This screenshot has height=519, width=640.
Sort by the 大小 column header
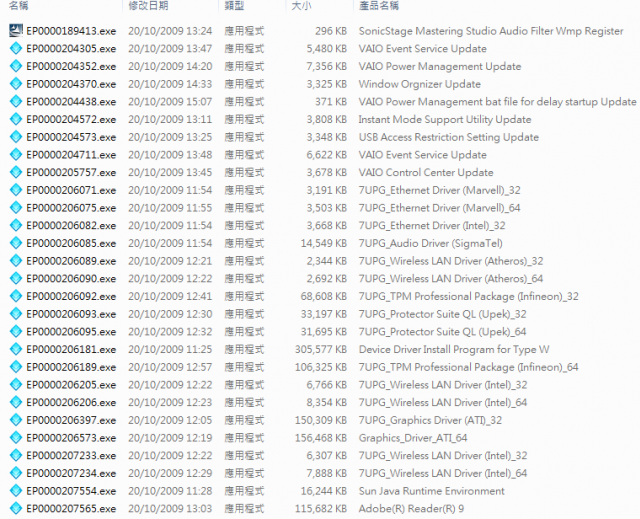point(301,5)
